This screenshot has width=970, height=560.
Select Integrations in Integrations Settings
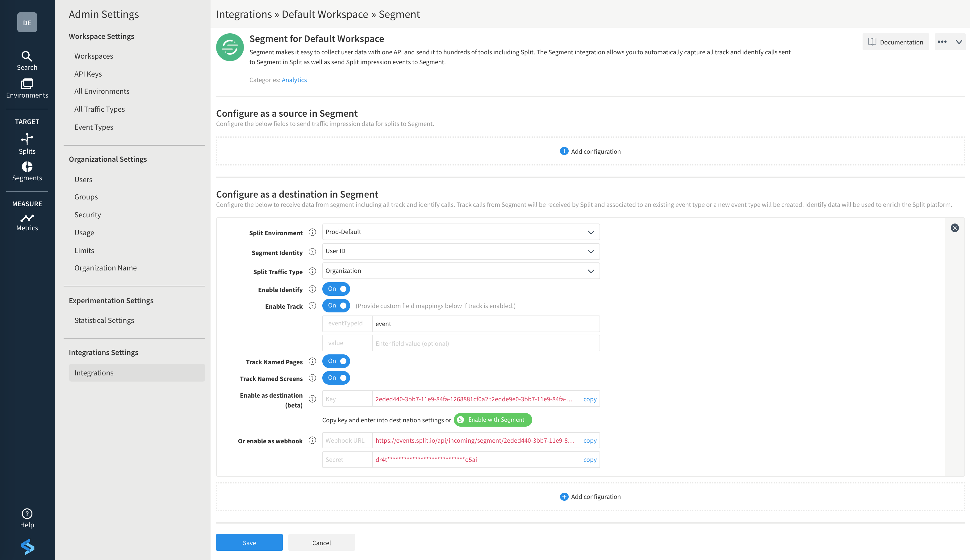[136, 373]
